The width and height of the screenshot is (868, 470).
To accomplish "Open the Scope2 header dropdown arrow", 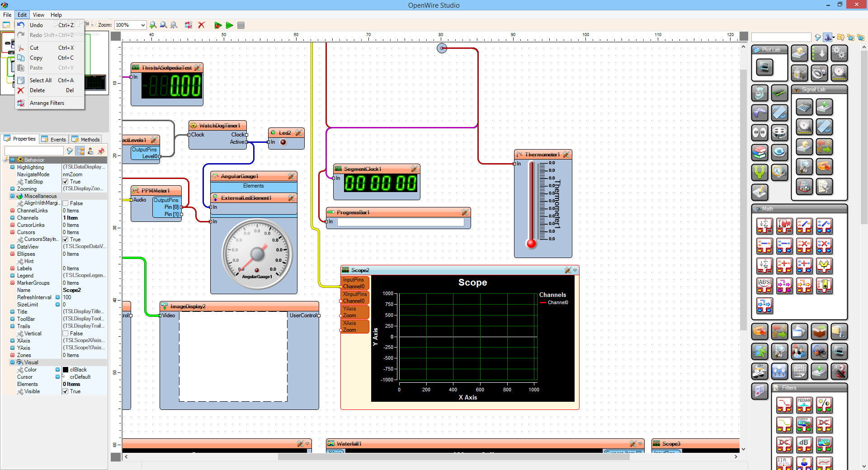I will click(x=575, y=270).
